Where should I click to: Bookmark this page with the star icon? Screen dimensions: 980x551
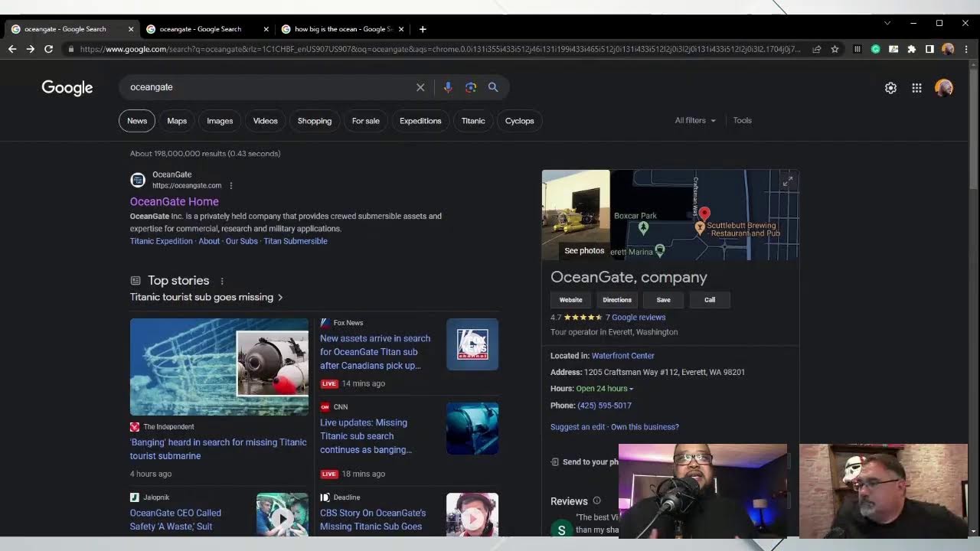coord(835,49)
